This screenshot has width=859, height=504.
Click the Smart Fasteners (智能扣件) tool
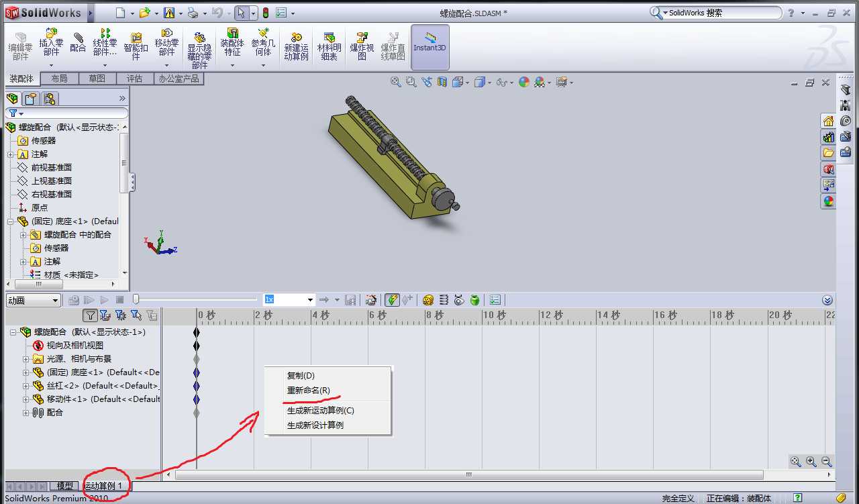[136, 46]
